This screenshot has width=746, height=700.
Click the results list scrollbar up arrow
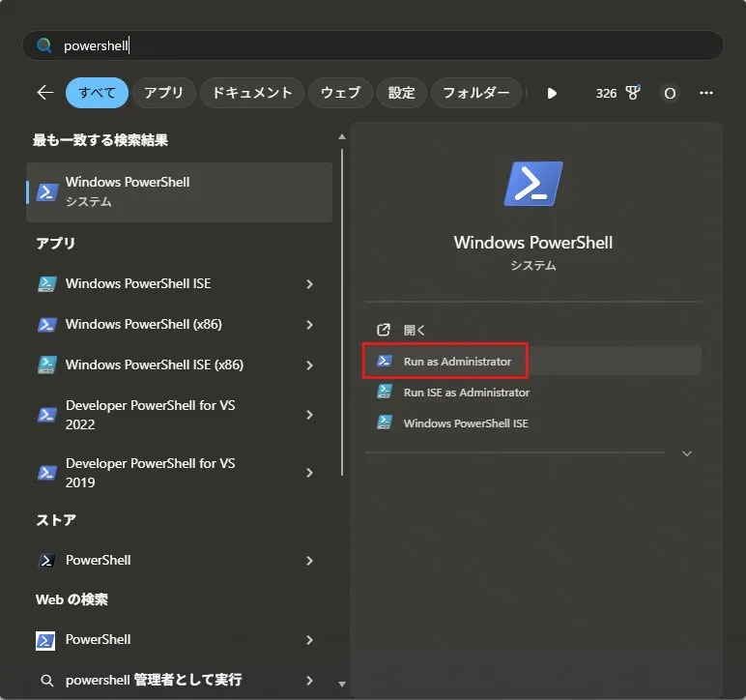click(342, 137)
